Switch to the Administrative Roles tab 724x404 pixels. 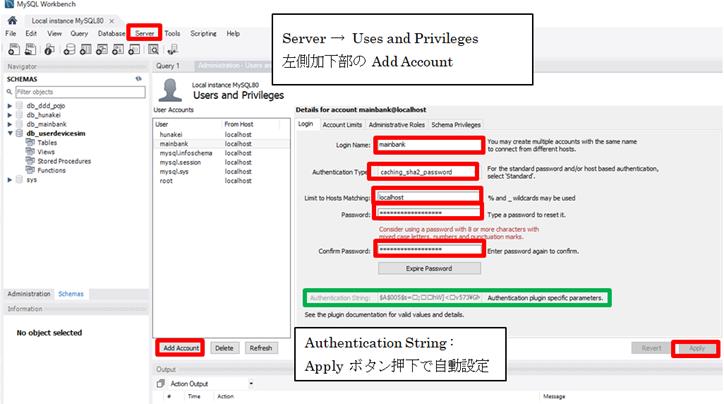(x=397, y=125)
